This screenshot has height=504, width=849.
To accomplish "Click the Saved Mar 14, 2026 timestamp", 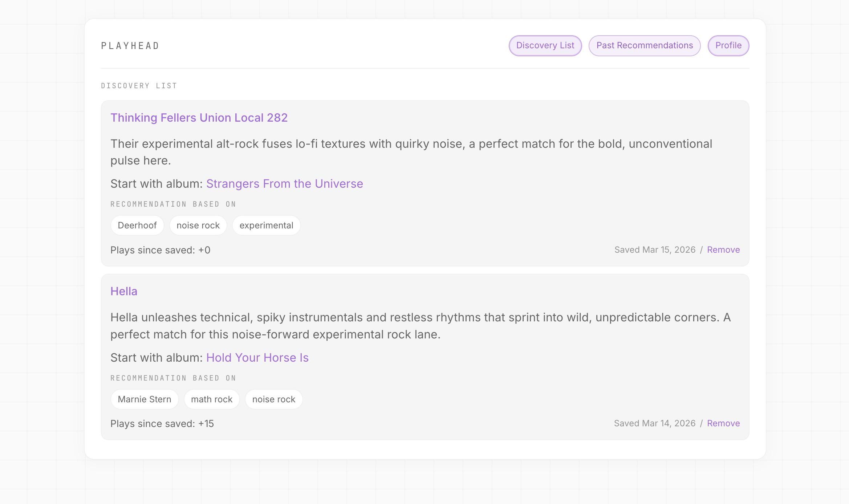I will pos(655,423).
